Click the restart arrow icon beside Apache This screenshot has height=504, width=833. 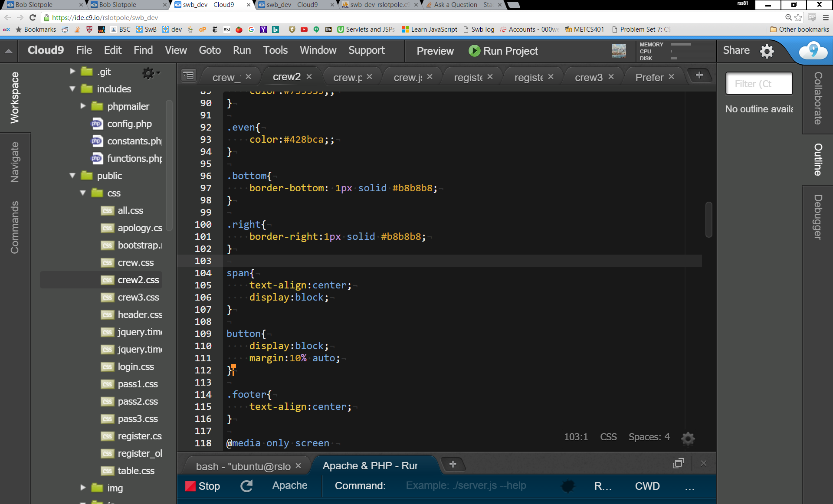pos(246,486)
